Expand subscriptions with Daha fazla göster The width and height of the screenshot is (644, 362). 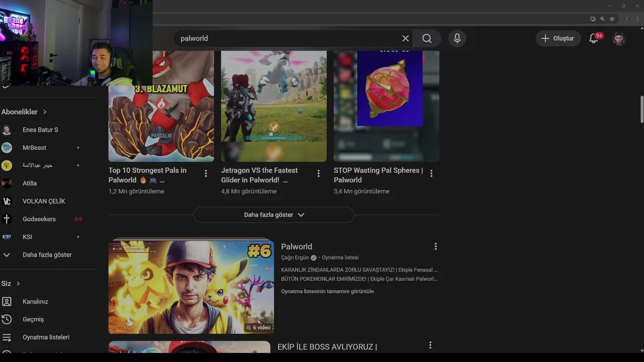pos(47,255)
